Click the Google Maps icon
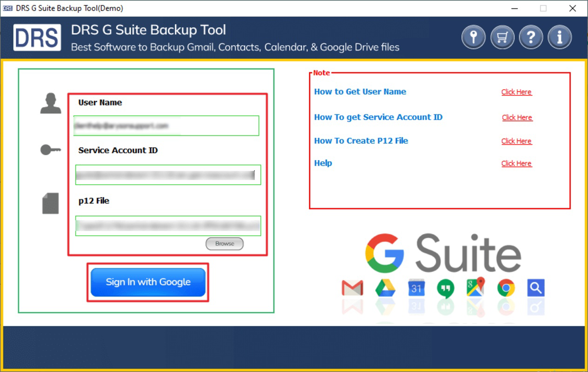The height and width of the screenshot is (372, 588). [476, 287]
